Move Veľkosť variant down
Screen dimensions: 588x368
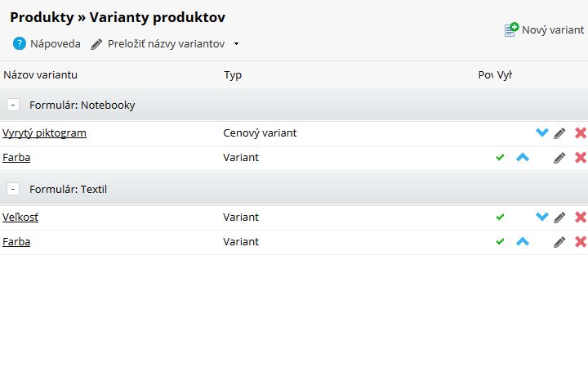click(x=541, y=217)
